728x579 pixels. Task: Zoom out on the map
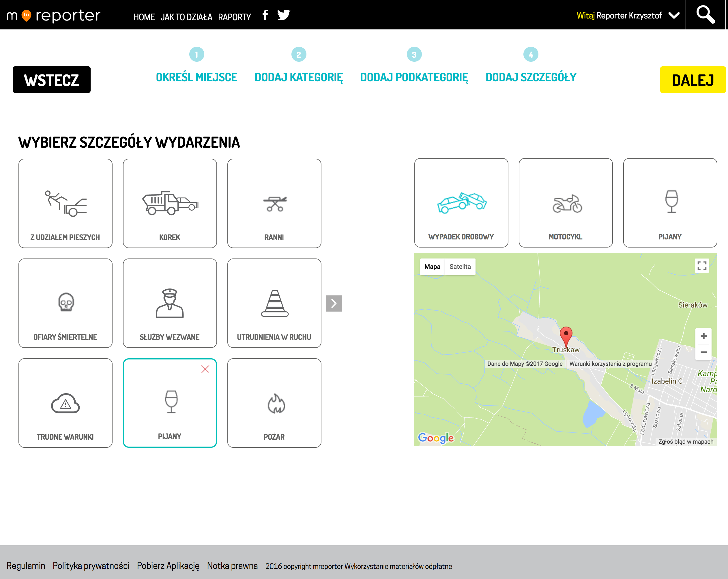coord(704,352)
